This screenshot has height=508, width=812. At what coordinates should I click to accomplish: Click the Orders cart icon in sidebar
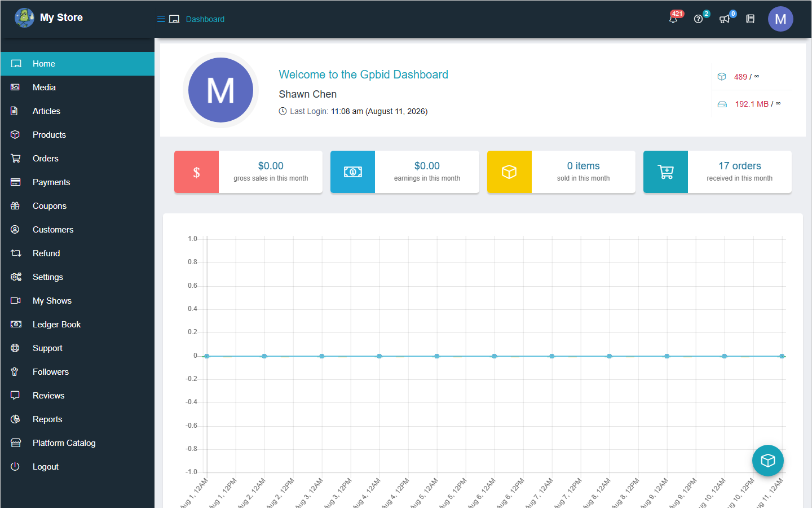tap(15, 159)
